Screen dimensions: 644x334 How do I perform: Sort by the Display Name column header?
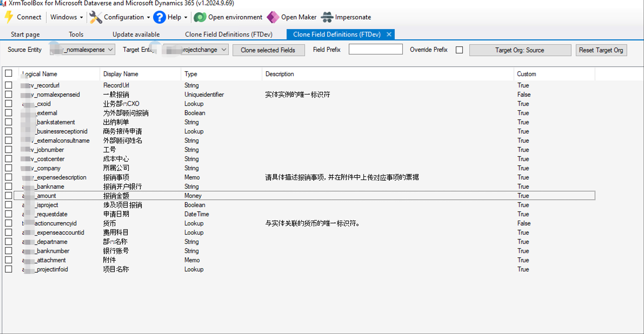point(140,74)
